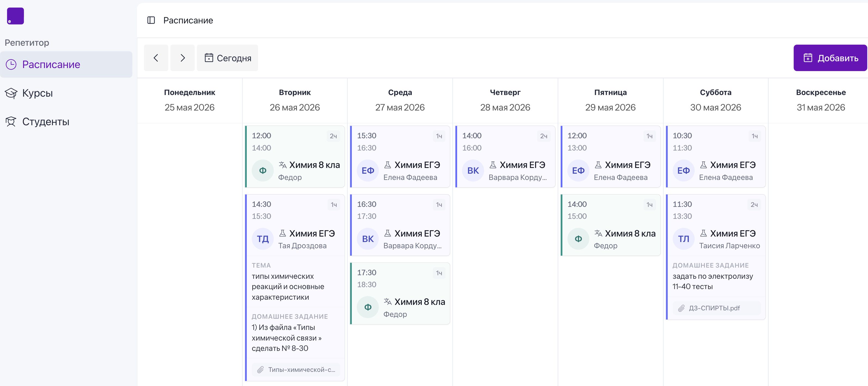Click topic text типы химических реакций

coord(288,286)
